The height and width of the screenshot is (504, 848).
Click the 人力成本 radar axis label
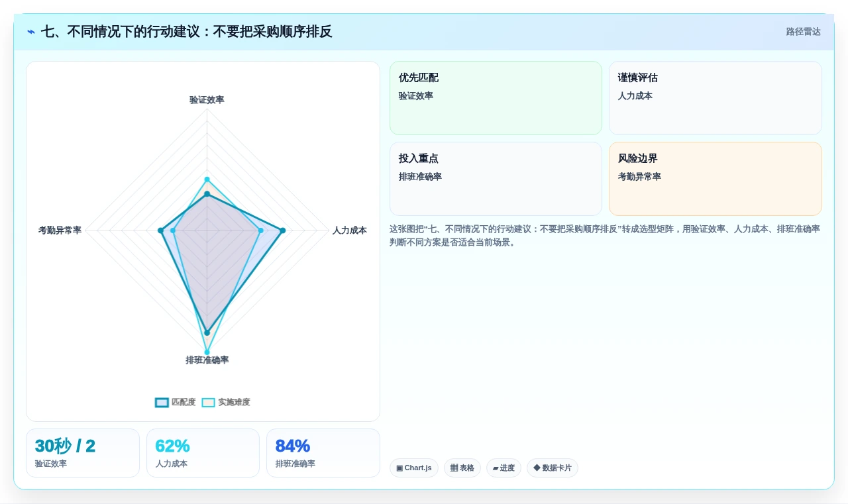350,230
